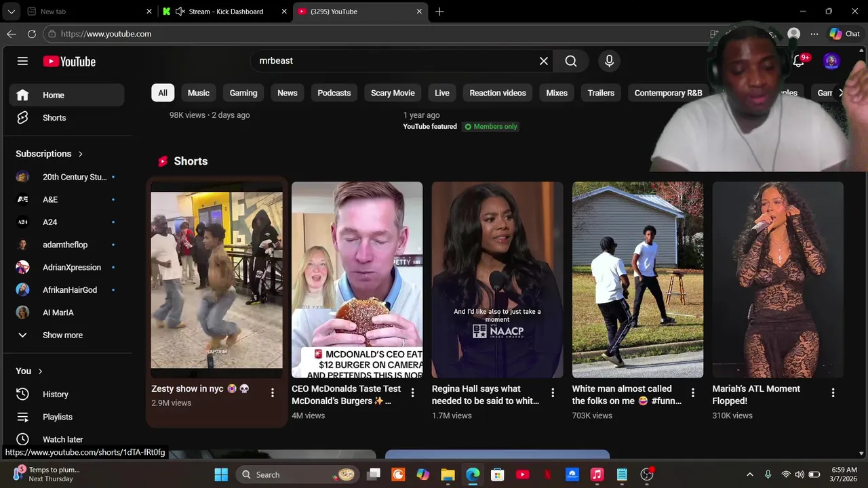Open Watch later list
Image resolution: width=868 pixels, height=488 pixels.
click(66, 439)
